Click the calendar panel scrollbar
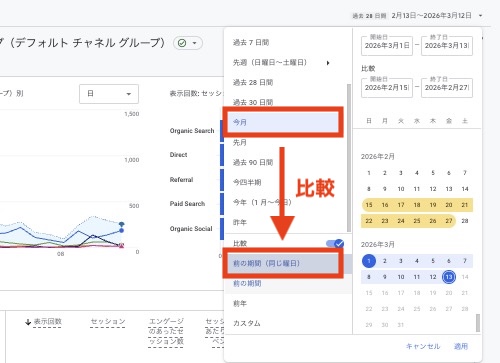 click(478, 323)
